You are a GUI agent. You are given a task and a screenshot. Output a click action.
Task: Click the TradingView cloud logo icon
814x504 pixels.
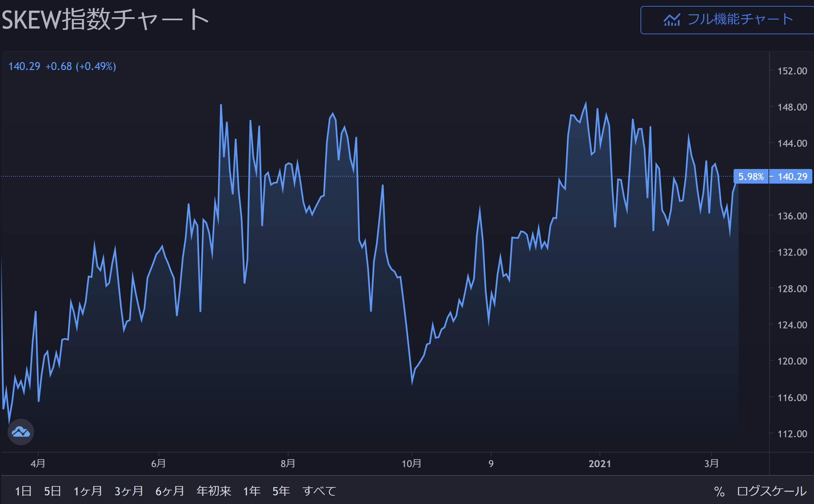[21, 432]
